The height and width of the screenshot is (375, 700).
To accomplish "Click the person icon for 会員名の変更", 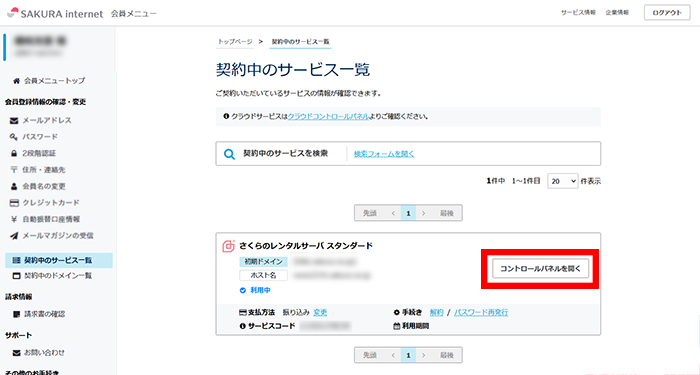I will tap(14, 186).
